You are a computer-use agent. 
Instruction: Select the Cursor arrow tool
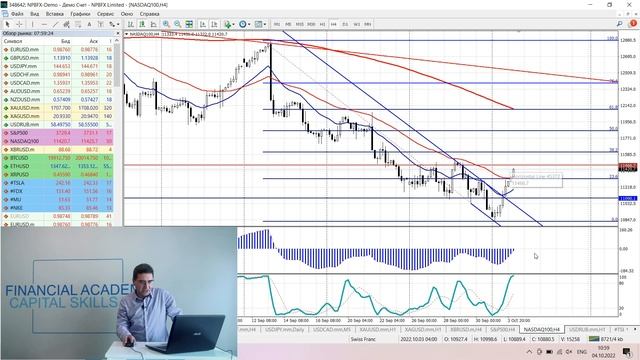7,24
